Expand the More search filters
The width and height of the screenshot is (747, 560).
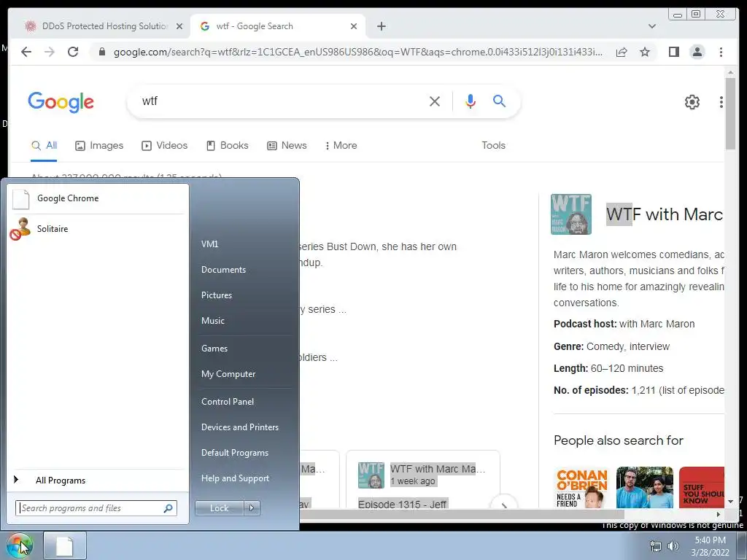341,146
